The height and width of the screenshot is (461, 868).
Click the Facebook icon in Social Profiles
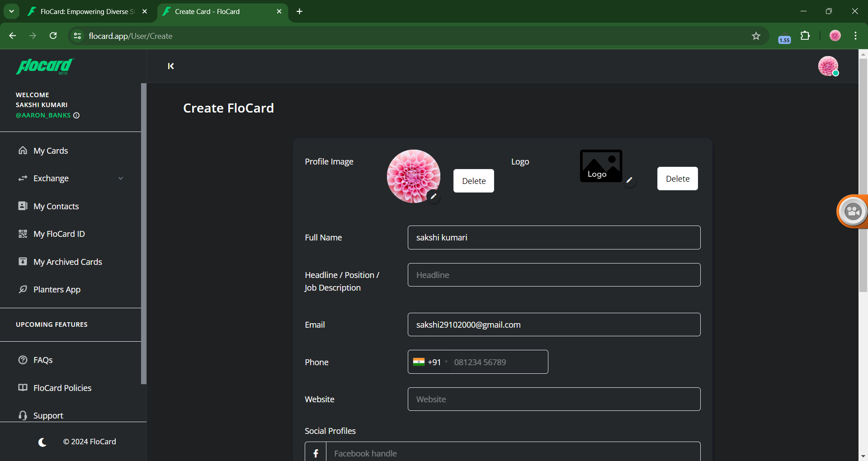[316, 453]
